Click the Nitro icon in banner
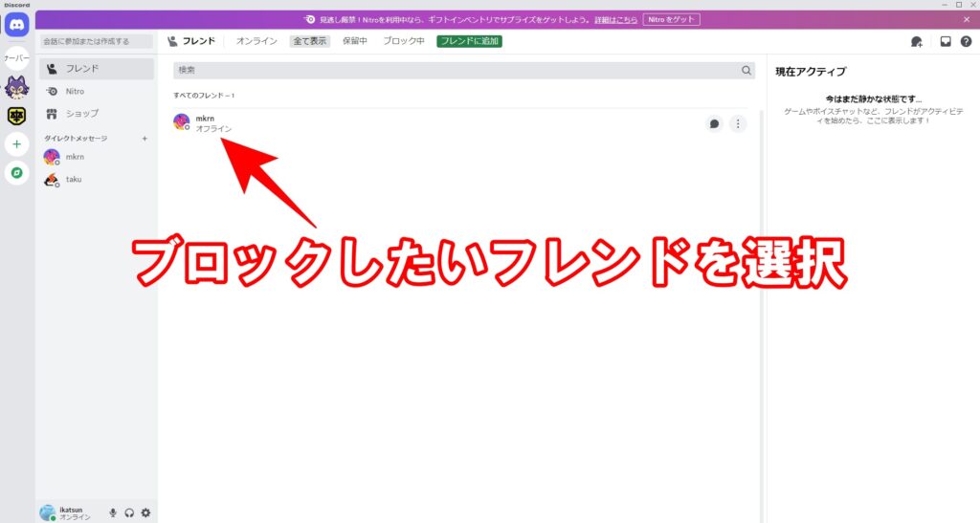The image size is (980, 523). tap(309, 20)
